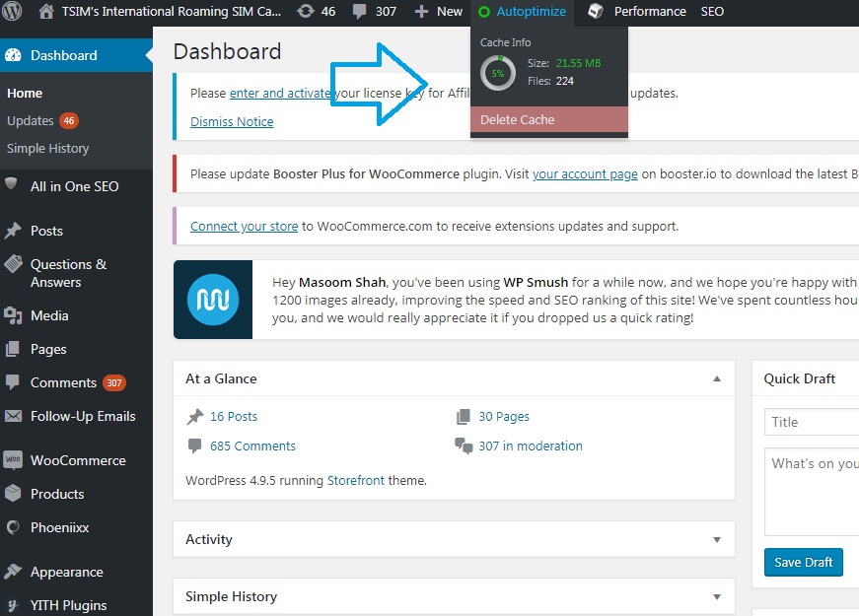This screenshot has height=616, width=859.
Task: Follow the enter and activate link
Action: click(279, 93)
